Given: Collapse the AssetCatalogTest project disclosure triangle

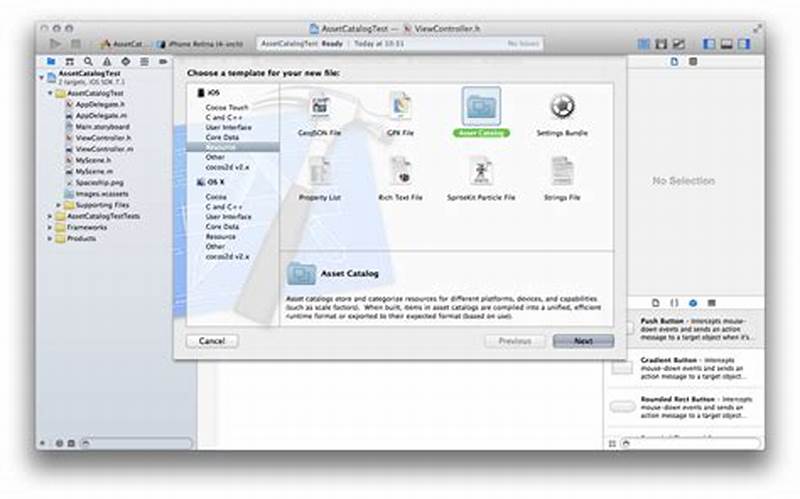Looking at the screenshot, I should (x=42, y=78).
